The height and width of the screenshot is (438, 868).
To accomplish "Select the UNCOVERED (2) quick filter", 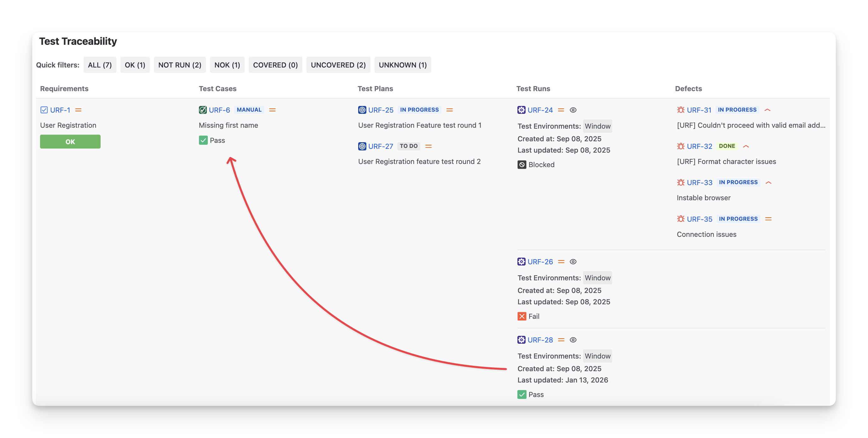I will 338,65.
